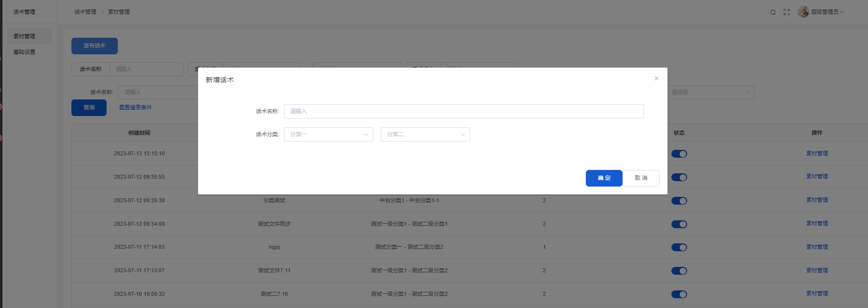
Task: Toggle fullscreen mode icon in header
Action: [x=786, y=12]
